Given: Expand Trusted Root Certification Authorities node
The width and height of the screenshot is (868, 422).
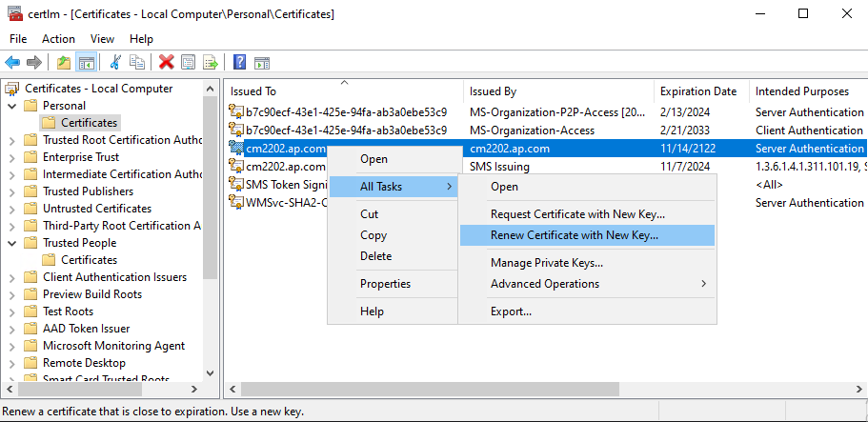Looking at the screenshot, I should [12, 140].
